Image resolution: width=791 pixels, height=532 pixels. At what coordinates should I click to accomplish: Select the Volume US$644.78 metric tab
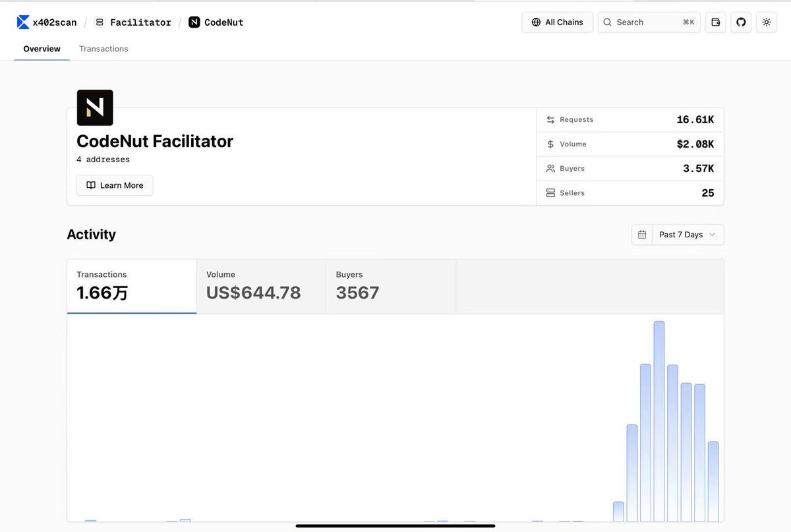[261, 287]
